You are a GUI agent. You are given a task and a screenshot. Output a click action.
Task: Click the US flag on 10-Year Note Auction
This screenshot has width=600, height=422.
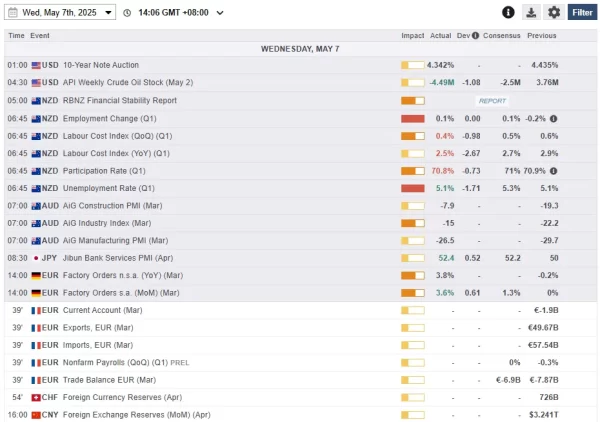coord(36,65)
